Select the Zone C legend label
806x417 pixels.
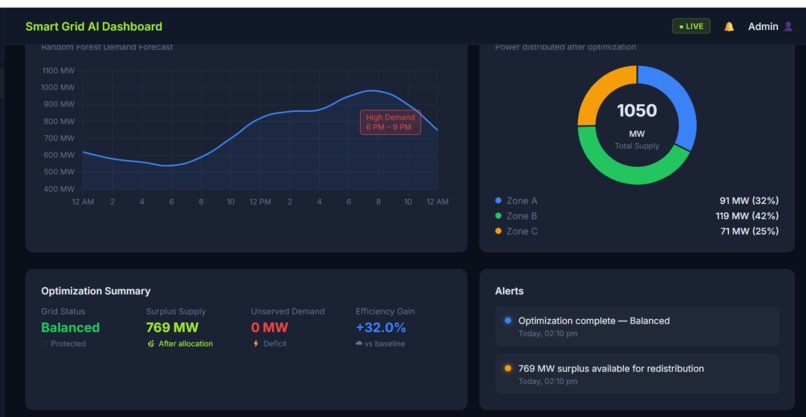522,231
